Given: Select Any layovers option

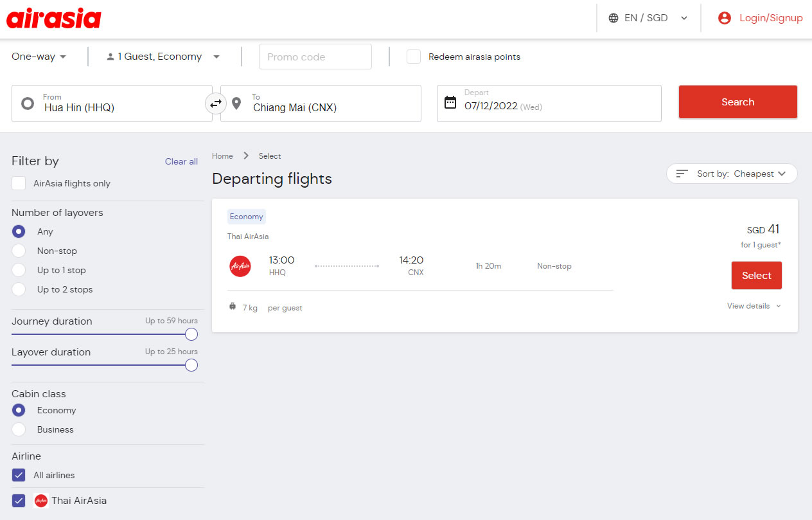Looking at the screenshot, I should pos(19,231).
